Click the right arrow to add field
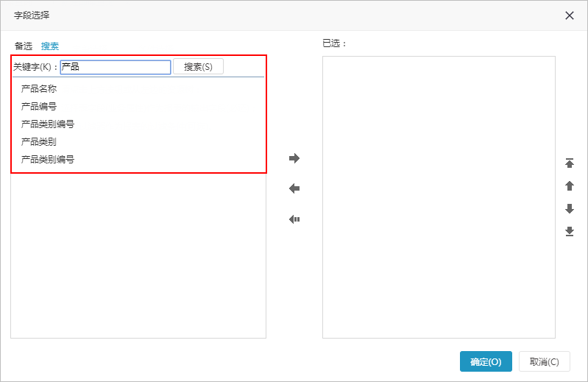The image size is (588, 382). click(294, 158)
